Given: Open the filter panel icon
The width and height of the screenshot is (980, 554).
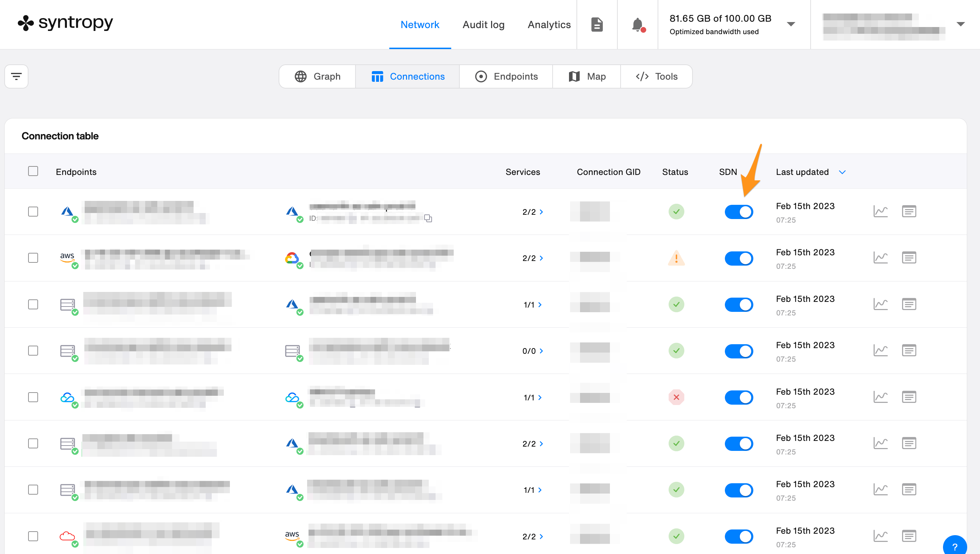Looking at the screenshot, I should [16, 76].
